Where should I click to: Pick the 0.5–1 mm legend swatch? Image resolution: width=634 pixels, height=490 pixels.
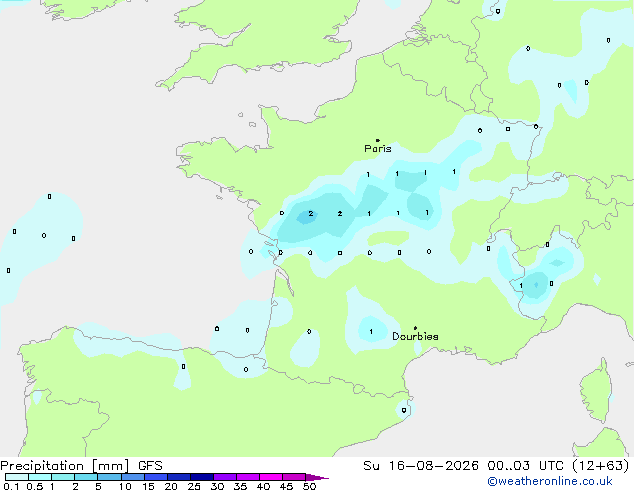[x=40, y=477]
